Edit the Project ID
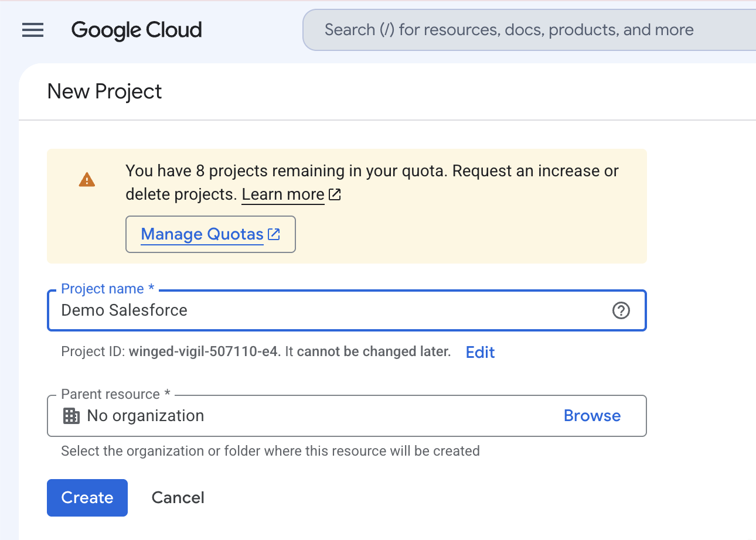 480,352
